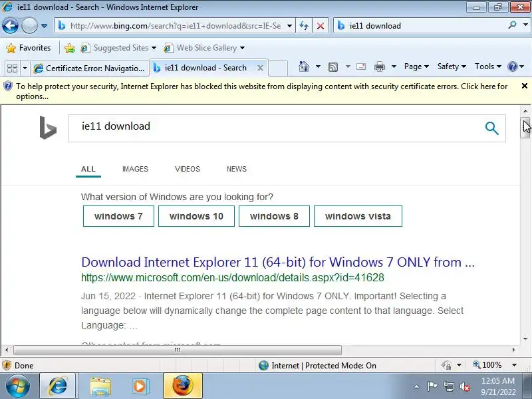Click the security information bar message

point(261,91)
